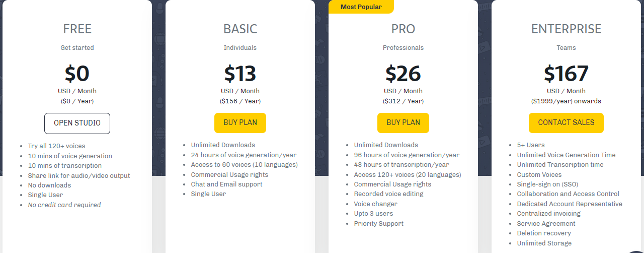Click 'Try all 120+ voices' item
The width and height of the screenshot is (644, 253).
tap(57, 146)
